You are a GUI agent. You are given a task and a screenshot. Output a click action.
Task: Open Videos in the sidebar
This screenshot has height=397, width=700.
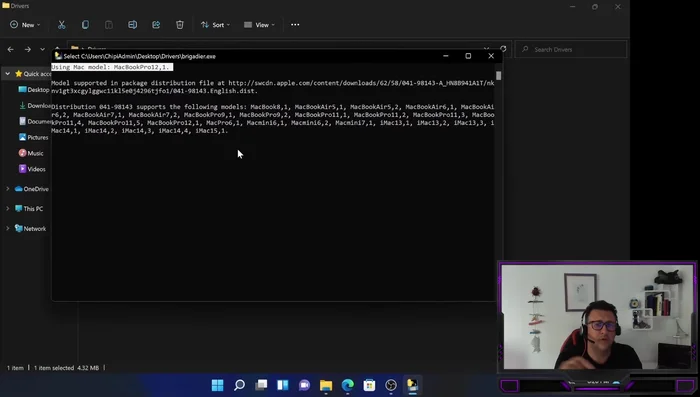click(x=32, y=169)
